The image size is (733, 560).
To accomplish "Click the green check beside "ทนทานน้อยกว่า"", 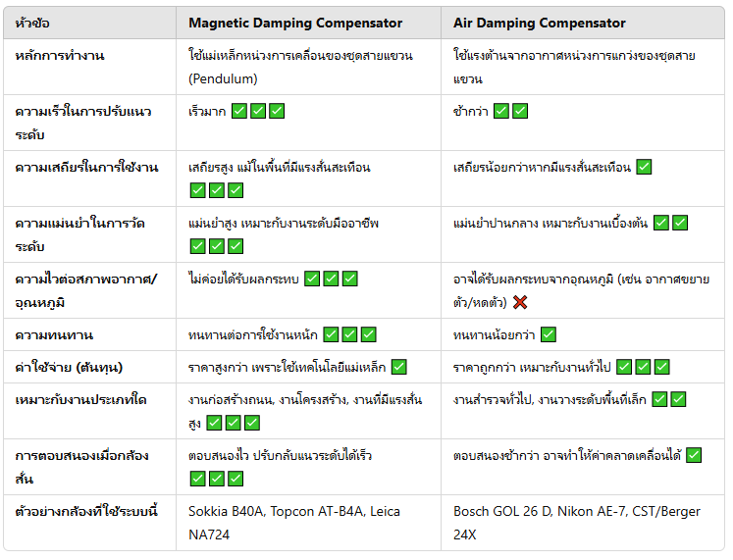I will coord(549,335).
